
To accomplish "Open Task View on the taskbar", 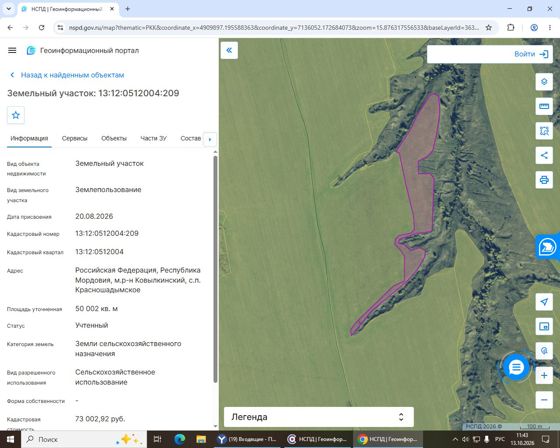I will [x=157, y=439].
